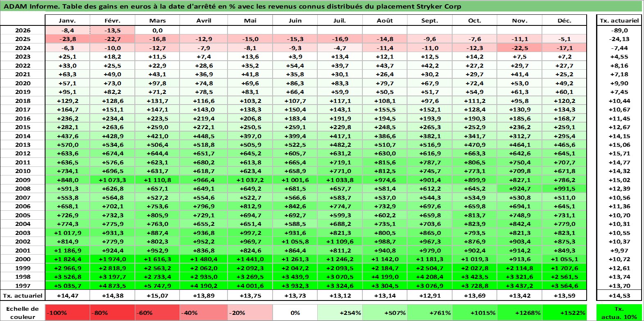
Task: Select the '-23,8' cell for January 2025
Action: click(67, 39)
